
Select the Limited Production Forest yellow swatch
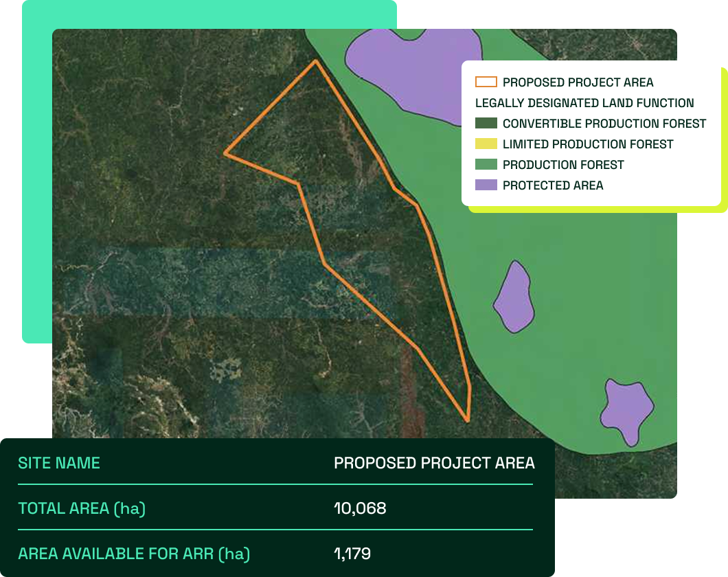click(x=486, y=144)
